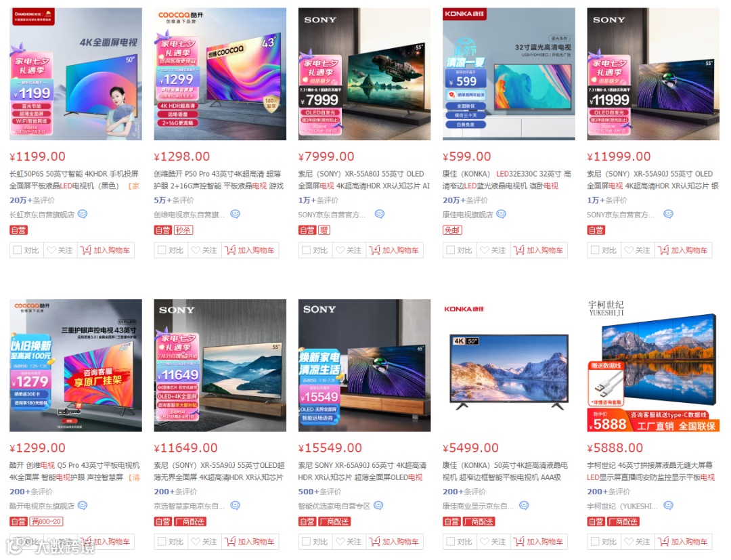Click chat icon beside 长虹京东自营旗舰店

[83, 214]
